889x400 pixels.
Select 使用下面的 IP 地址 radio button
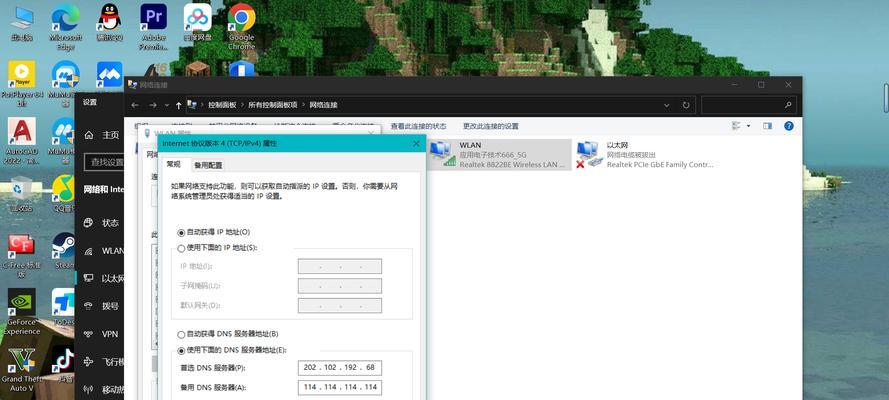tap(181, 248)
